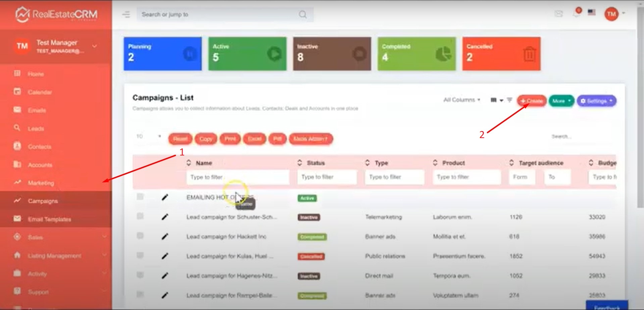Click the search magnifier icon in top bar
Screen dimensions: 644x310
tap(302, 14)
